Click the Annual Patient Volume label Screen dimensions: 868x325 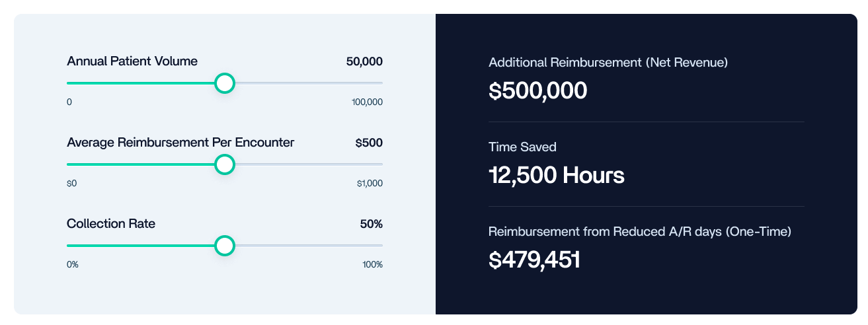[x=132, y=61]
